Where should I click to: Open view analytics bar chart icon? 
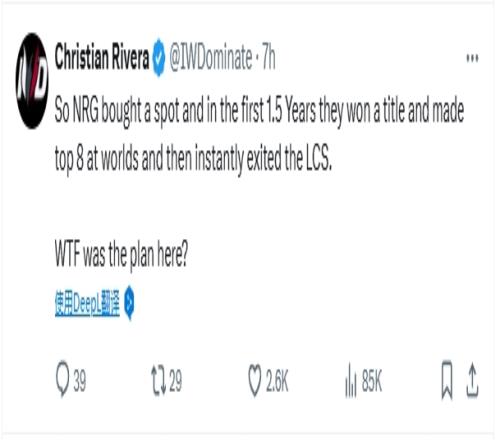(x=351, y=381)
